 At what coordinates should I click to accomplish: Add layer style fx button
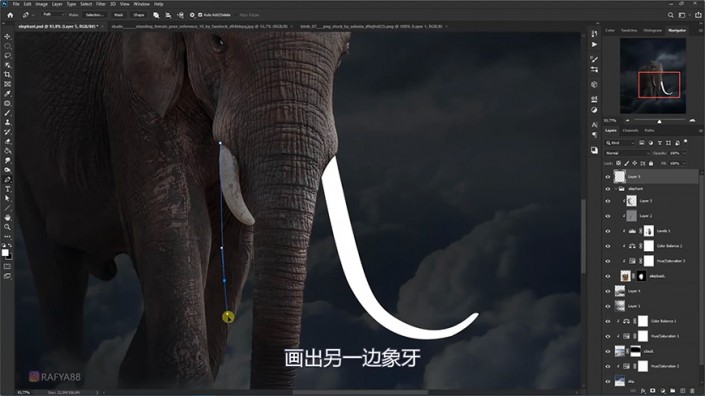coord(643,391)
